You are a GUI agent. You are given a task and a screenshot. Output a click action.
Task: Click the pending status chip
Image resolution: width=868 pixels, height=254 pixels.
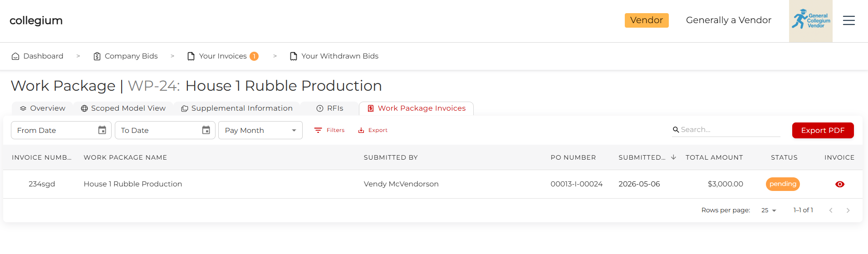pyautogui.click(x=783, y=184)
